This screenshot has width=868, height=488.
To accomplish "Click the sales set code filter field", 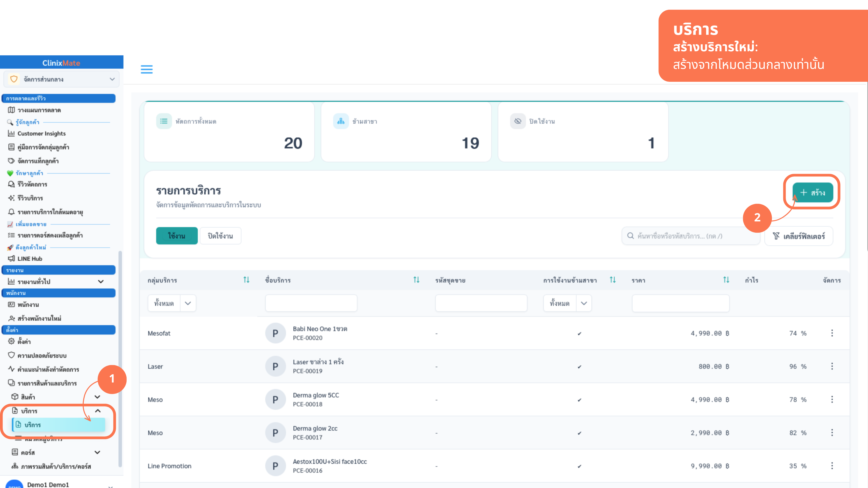I will point(481,303).
